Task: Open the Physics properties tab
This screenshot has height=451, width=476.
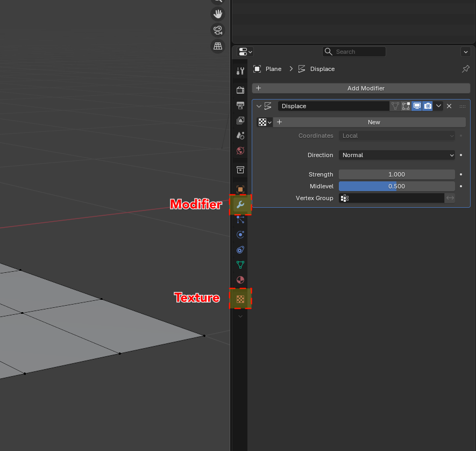Action: (x=240, y=235)
